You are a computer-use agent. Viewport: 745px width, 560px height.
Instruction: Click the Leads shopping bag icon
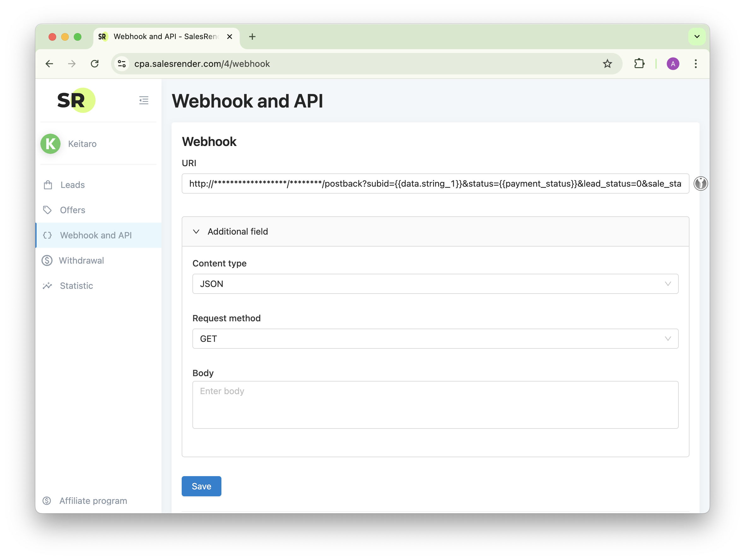pyautogui.click(x=48, y=185)
